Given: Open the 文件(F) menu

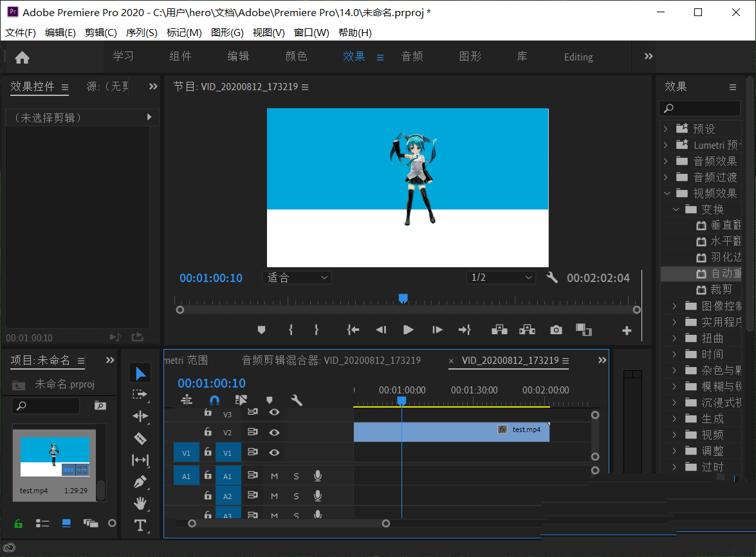Looking at the screenshot, I should tap(21, 33).
